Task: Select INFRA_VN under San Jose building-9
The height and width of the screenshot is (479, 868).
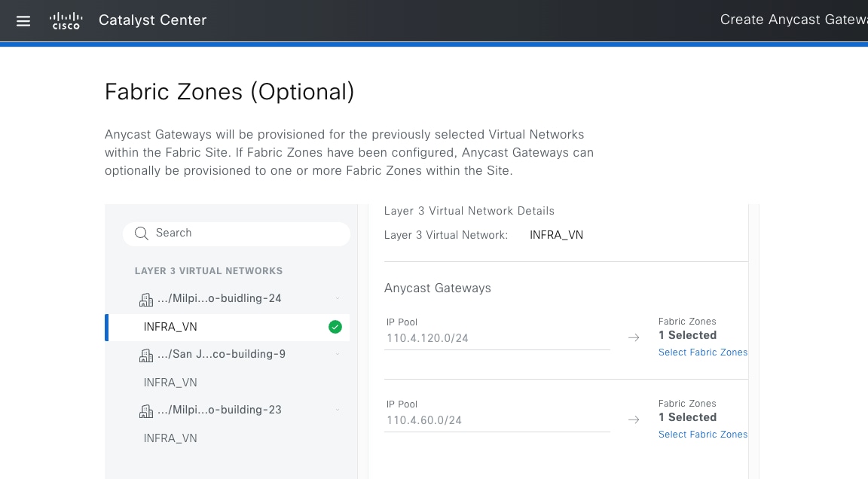Action: click(170, 383)
